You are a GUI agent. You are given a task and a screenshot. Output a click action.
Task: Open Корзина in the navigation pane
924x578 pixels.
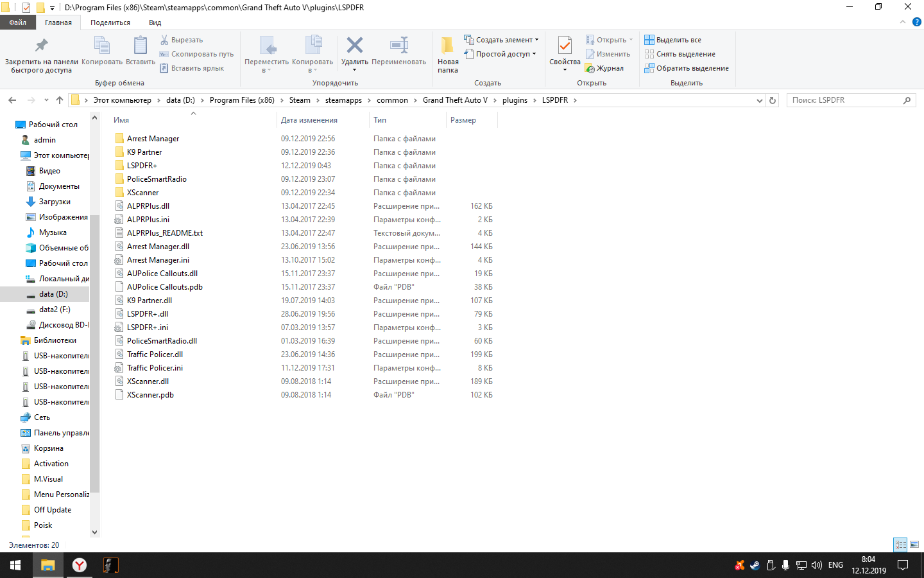click(x=48, y=448)
